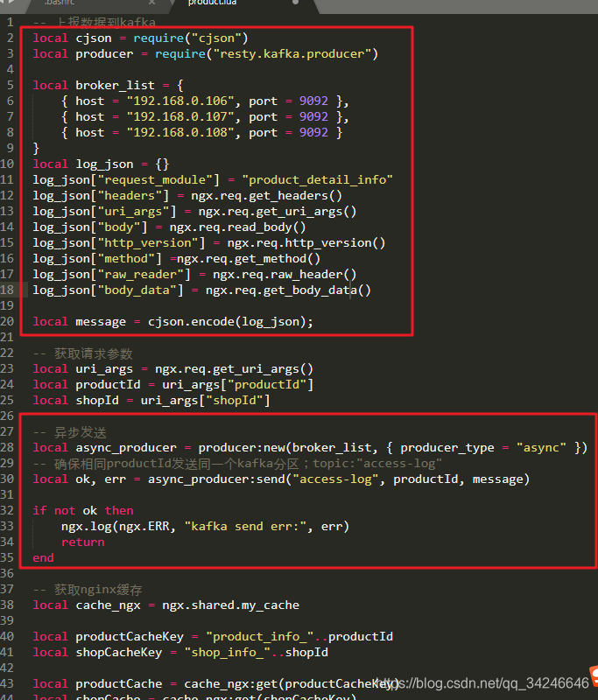Click the "uri_args" key on line 13

(133, 212)
